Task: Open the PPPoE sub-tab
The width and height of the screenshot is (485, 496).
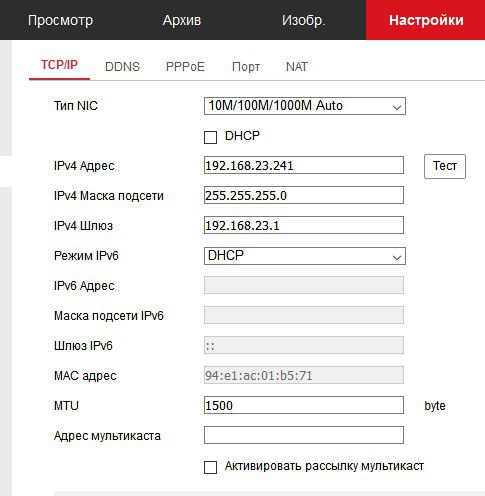Action: click(x=185, y=67)
